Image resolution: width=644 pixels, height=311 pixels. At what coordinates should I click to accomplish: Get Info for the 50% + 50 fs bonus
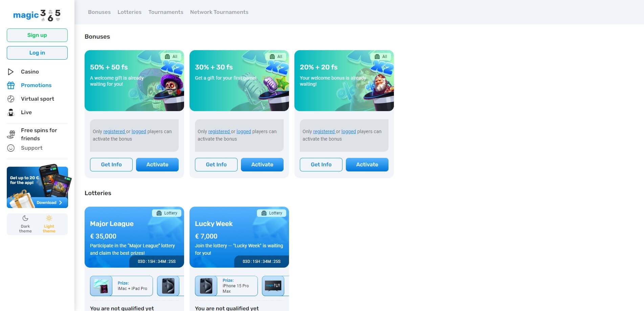point(111,165)
